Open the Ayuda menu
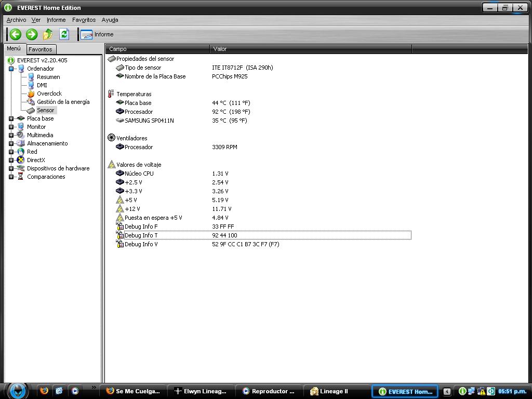Viewport: 532px width, 399px height. click(110, 20)
